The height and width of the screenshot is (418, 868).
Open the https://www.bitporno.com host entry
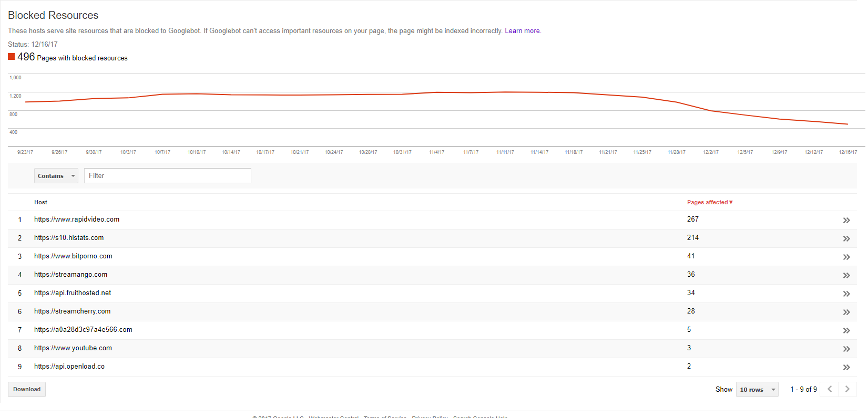(73, 256)
